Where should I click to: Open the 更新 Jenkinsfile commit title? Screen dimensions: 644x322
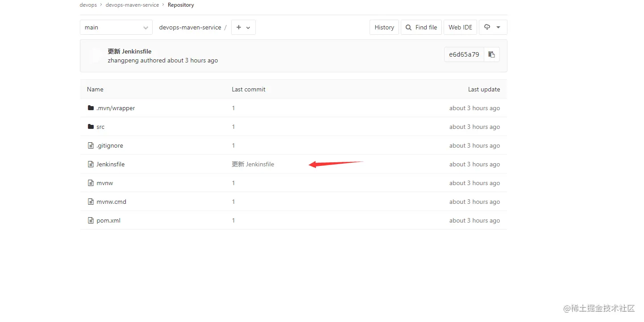pos(129,51)
